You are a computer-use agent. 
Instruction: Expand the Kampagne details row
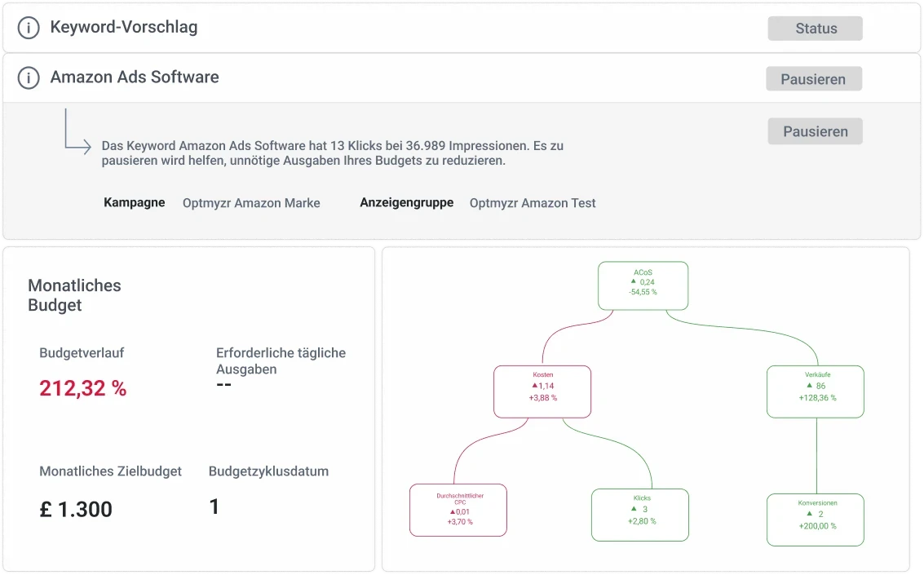[135, 203]
